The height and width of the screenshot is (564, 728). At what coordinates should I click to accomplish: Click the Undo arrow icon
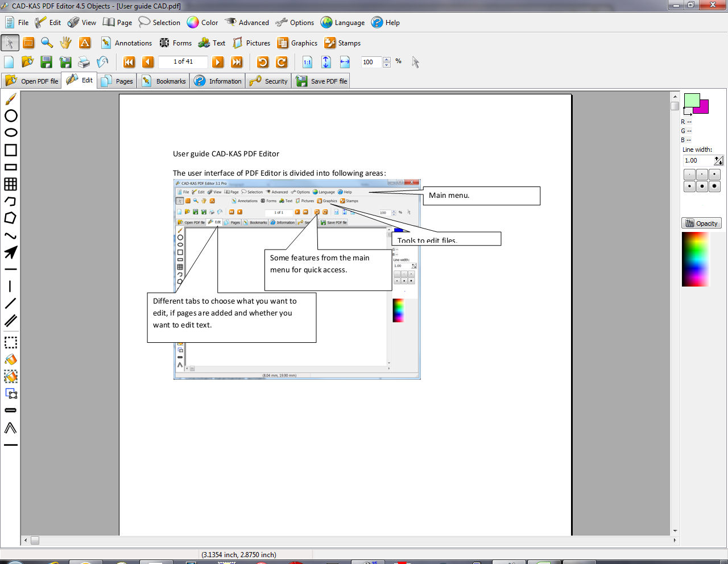pyautogui.click(x=262, y=62)
